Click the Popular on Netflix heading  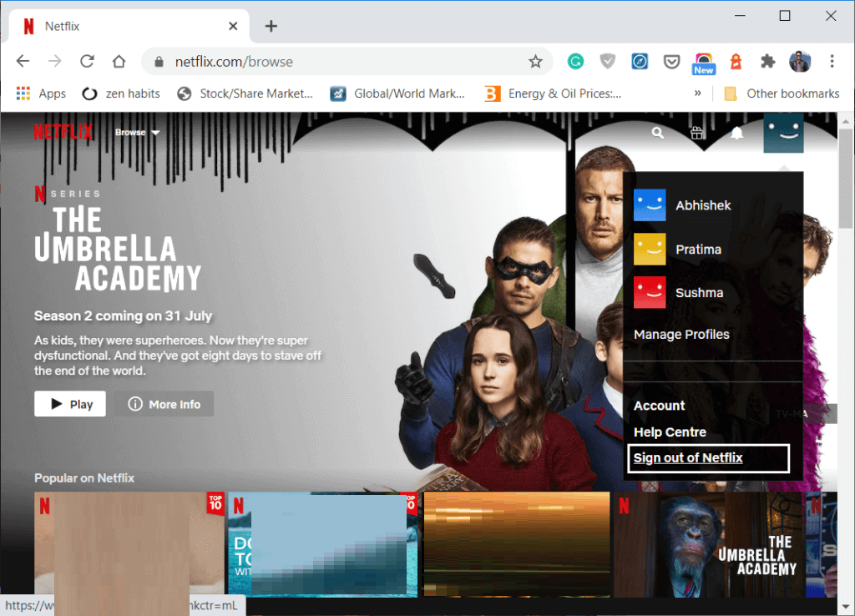(x=84, y=478)
